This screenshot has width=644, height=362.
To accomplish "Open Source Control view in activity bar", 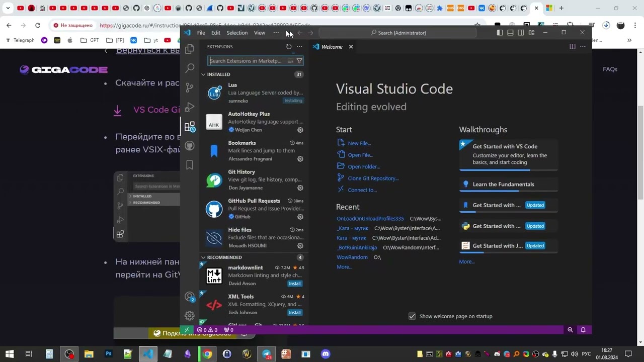I will (190, 87).
